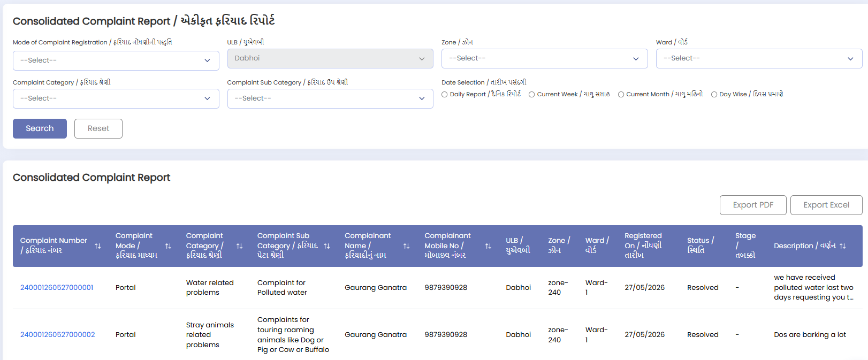This screenshot has height=360, width=868.
Task: Sort by Complainant Mobile No column arrows
Action: point(488,246)
